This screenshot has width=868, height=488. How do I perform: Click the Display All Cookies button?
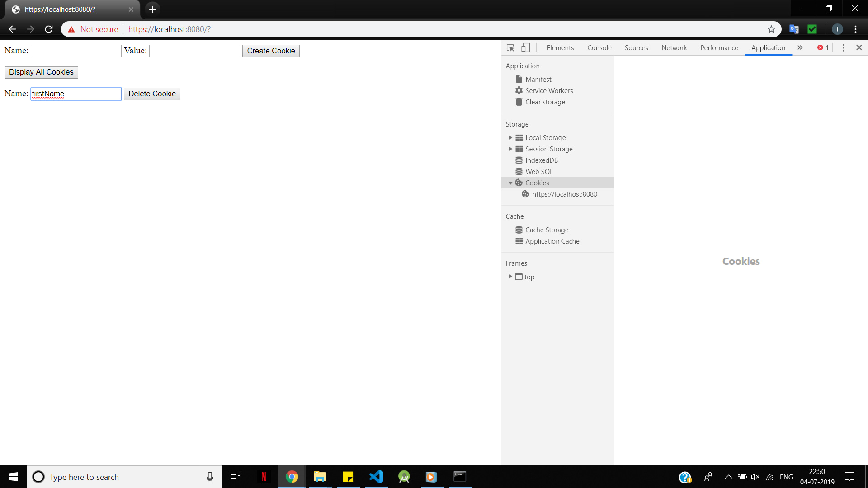pyautogui.click(x=41, y=72)
